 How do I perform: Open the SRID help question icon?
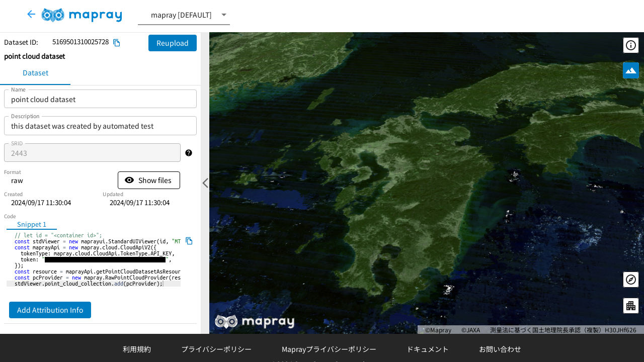189,153
